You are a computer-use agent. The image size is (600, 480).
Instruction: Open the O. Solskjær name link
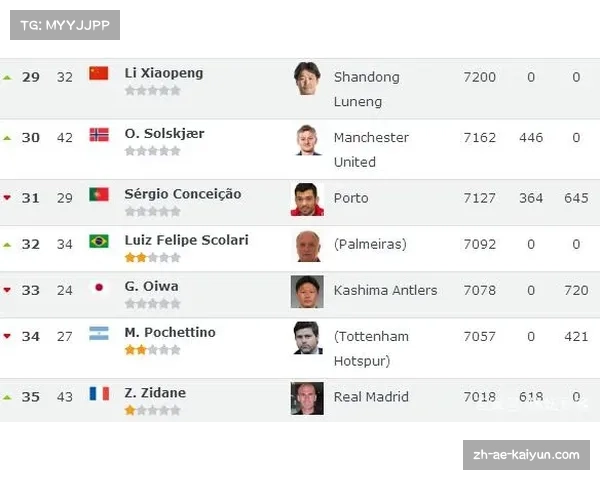[165, 134]
